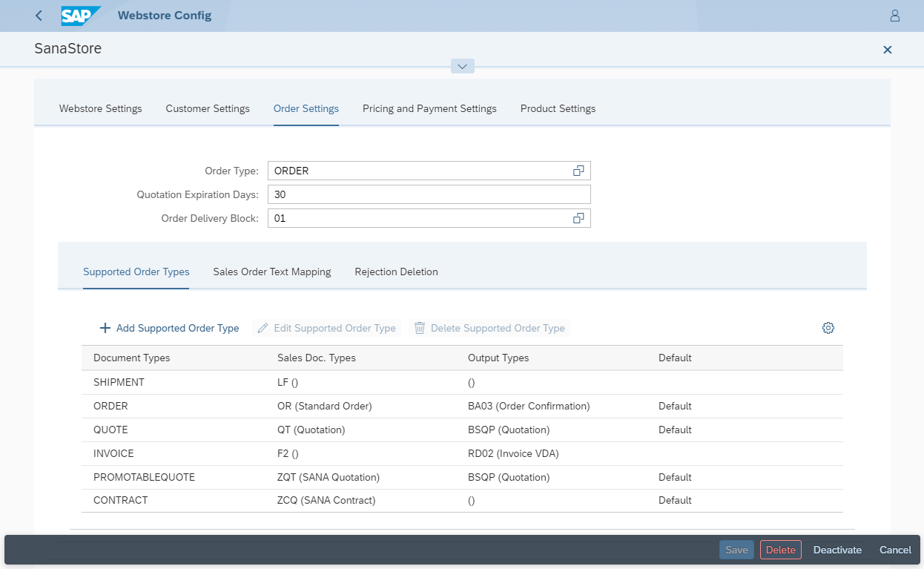Click the QT (Quotation) cell
Viewport: 924px width, 569px height.
(311, 430)
